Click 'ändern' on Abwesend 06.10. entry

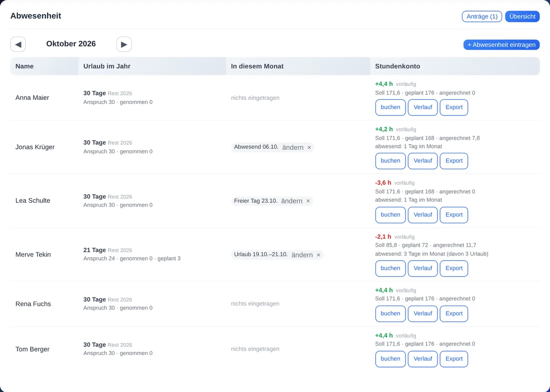tap(292, 147)
